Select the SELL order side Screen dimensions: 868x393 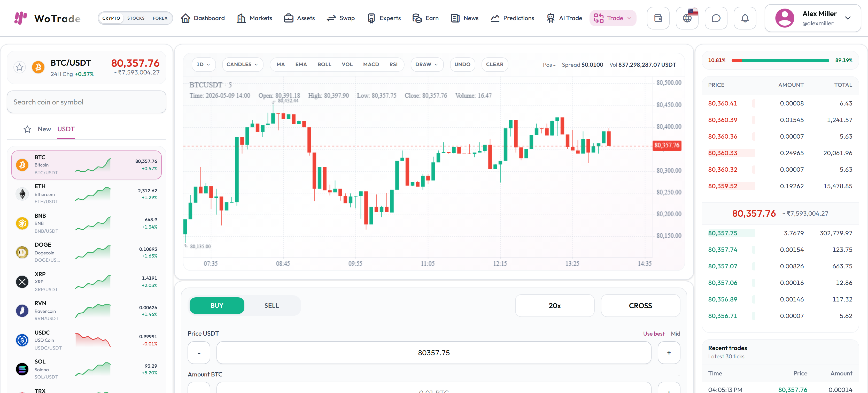[272, 306]
